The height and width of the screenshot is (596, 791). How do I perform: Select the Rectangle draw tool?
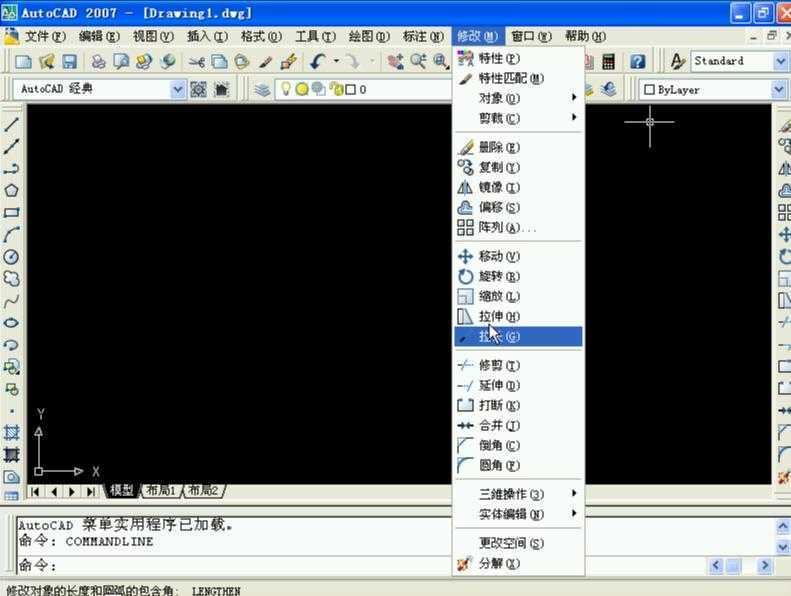point(11,212)
